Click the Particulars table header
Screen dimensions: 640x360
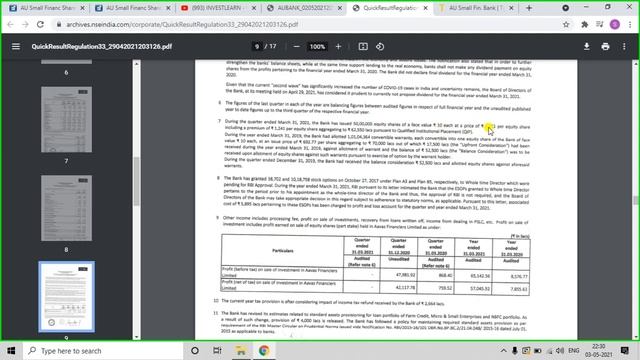[x=283, y=251]
